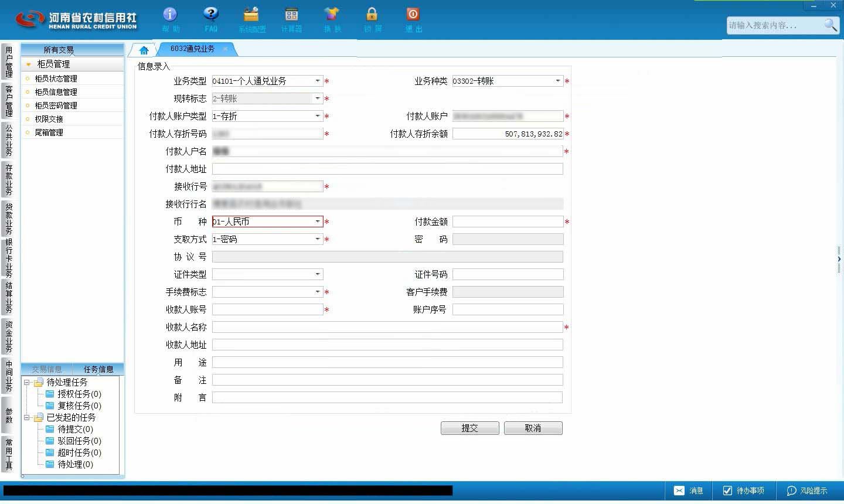
Task: Collapse the 已发起的任务 tree node
Action: pyautogui.click(x=26, y=417)
